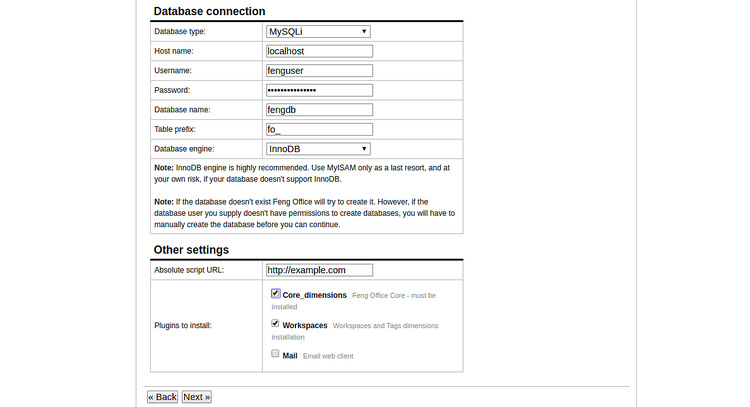The image size is (750, 407).
Task: Expand the Database engine InnoDB dropdown
Action: tap(318, 149)
